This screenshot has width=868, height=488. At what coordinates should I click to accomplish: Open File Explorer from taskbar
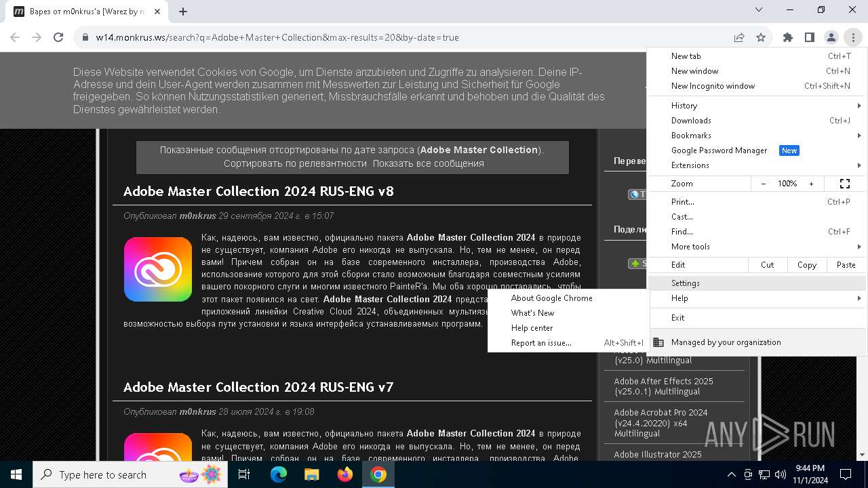[x=311, y=474]
